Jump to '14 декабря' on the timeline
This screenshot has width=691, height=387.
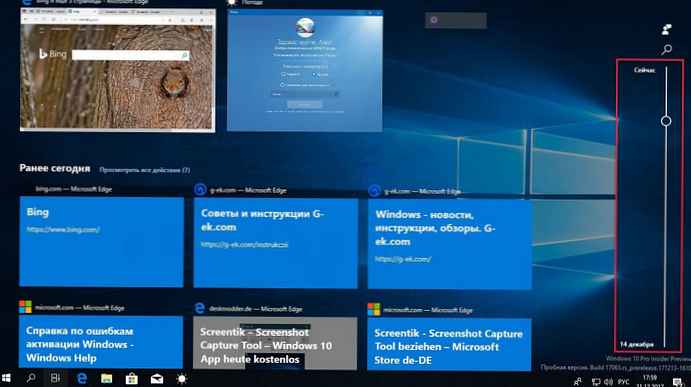(x=637, y=344)
